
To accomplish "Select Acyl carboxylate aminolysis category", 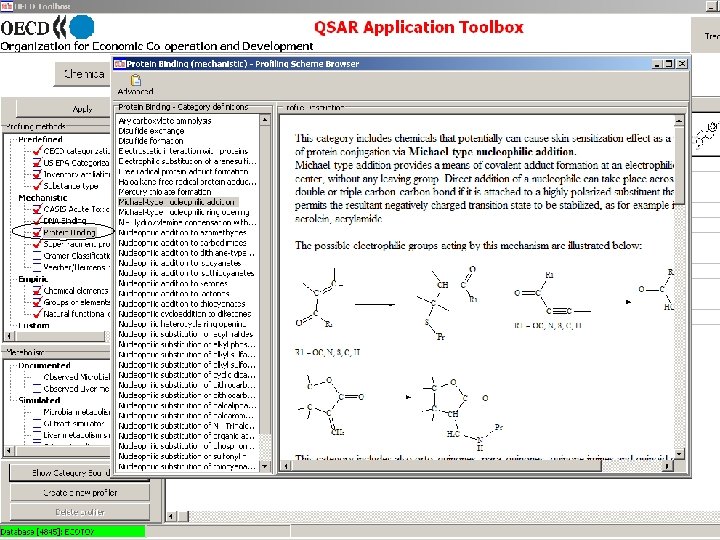I will [x=164, y=121].
